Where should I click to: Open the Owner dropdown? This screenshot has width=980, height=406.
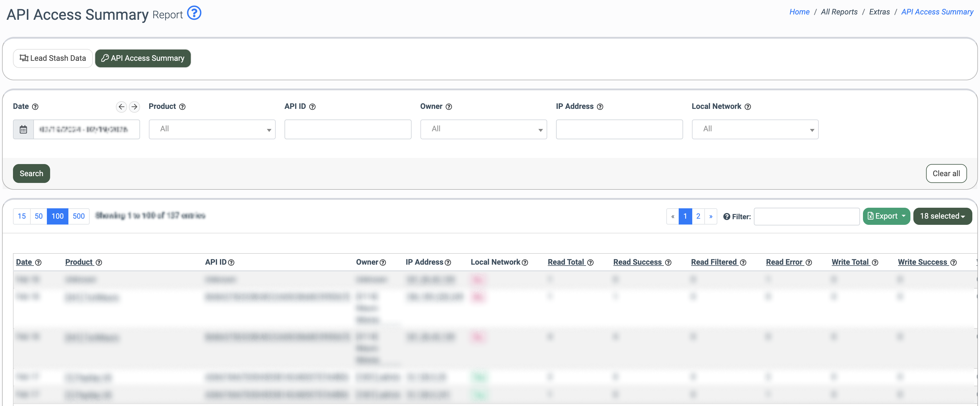[x=483, y=130]
